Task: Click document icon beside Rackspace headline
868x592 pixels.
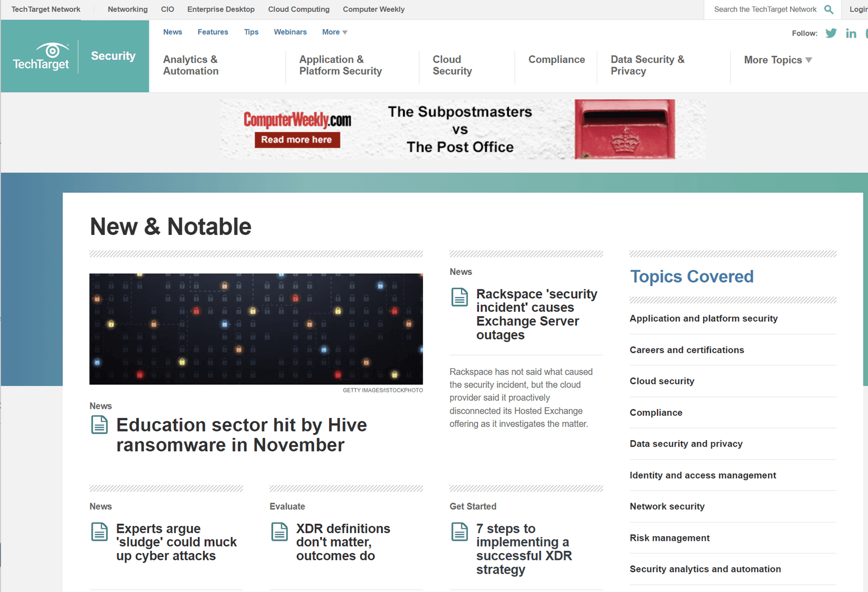Action: point(459,297)
